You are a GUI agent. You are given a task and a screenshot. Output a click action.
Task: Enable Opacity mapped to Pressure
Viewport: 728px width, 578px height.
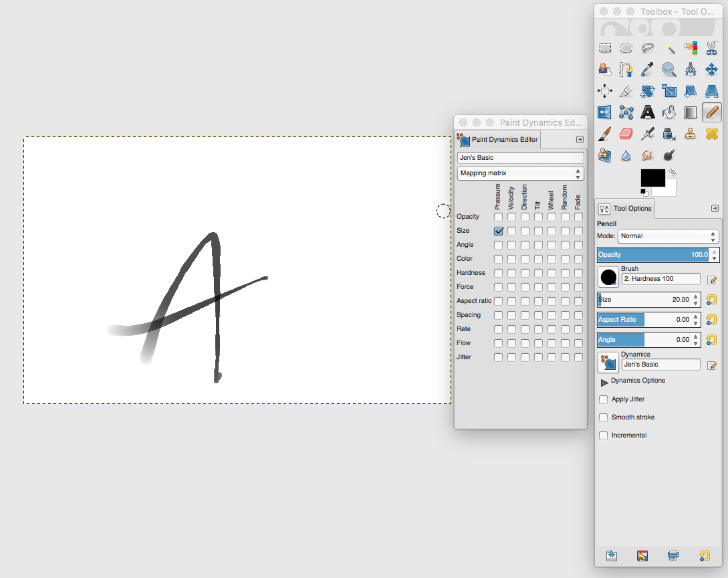(x=498, y=217)
